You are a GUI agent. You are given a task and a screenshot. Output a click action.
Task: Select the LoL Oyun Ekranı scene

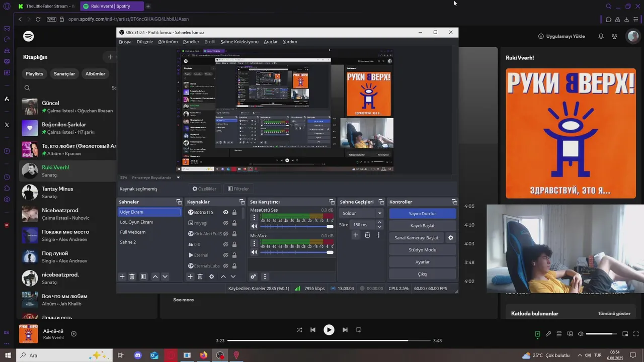149,222
